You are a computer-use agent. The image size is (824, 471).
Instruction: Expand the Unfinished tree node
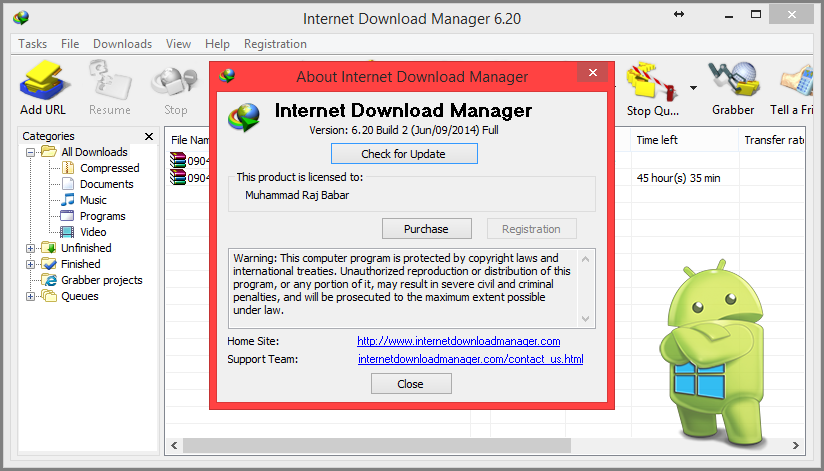30,248
